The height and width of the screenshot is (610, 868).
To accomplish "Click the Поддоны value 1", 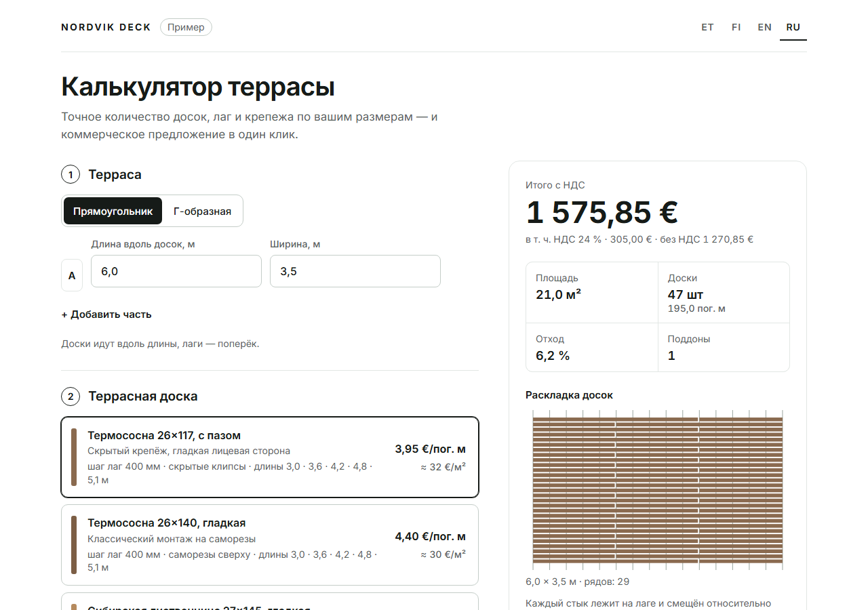I will pyautogui.click(x=671, y=356).
